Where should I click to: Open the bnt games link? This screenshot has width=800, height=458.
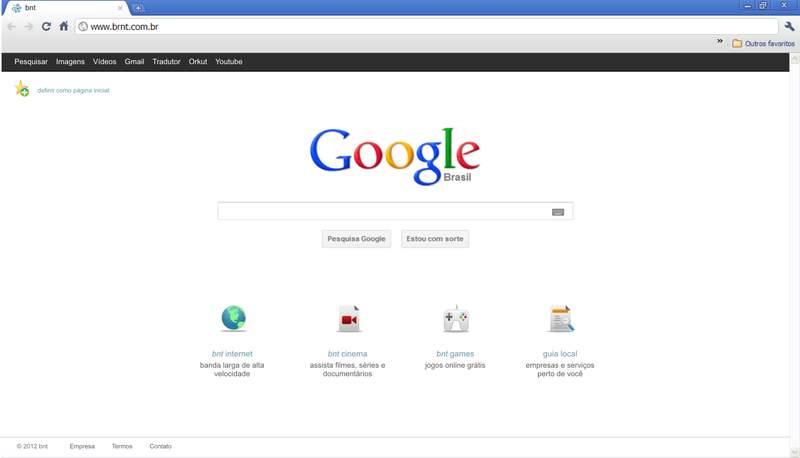pyautogui.click(x=455, y=354)
